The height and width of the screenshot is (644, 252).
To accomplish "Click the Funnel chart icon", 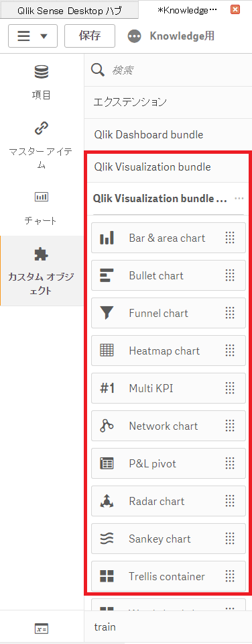I will (107, 313).
